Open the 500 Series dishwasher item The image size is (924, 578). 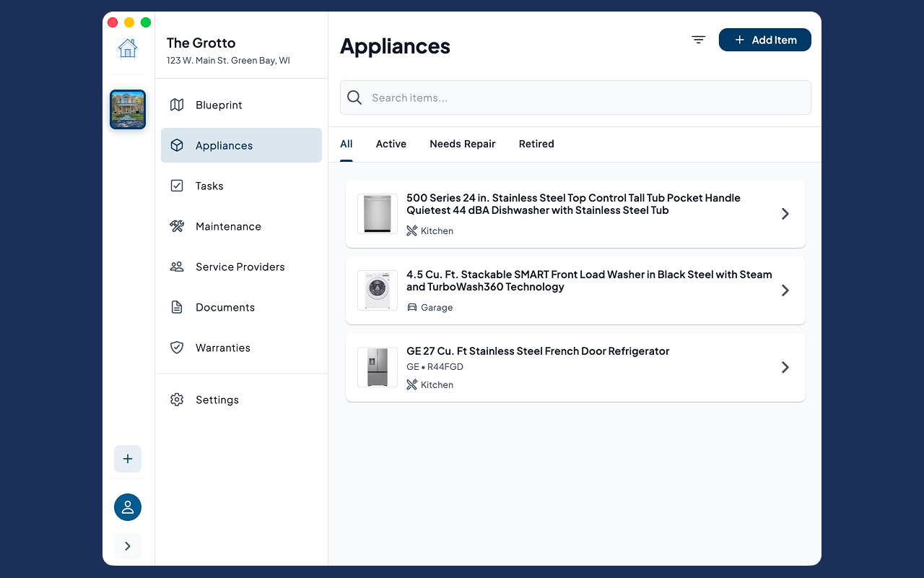[x=575, y=214]
